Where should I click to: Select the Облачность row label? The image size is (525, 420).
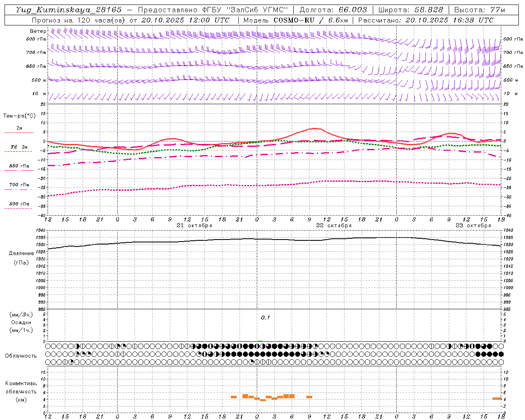(x=21, y=356)
